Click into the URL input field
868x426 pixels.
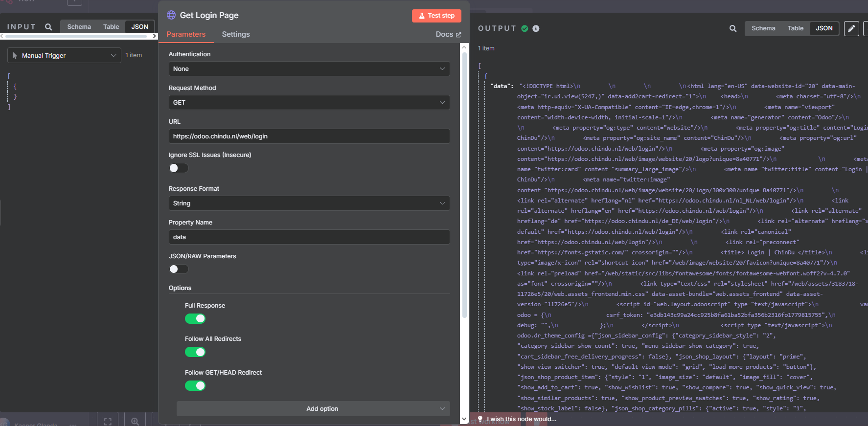coord(309,136)
